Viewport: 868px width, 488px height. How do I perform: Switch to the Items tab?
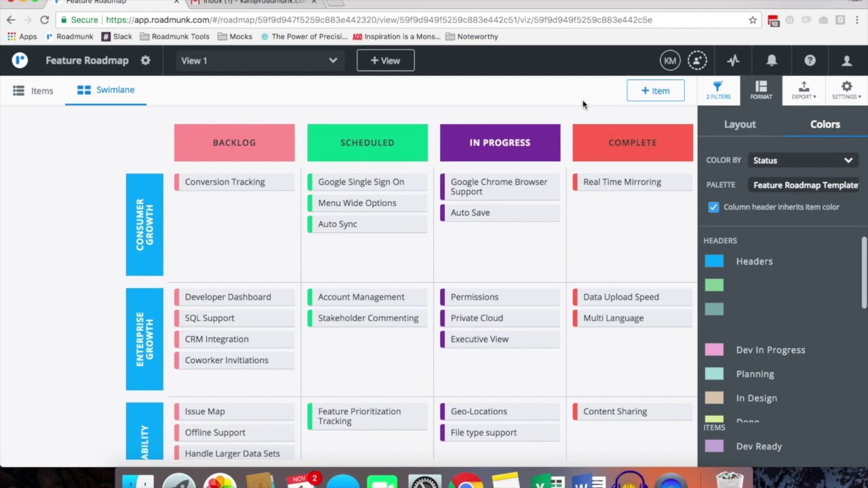33,90
